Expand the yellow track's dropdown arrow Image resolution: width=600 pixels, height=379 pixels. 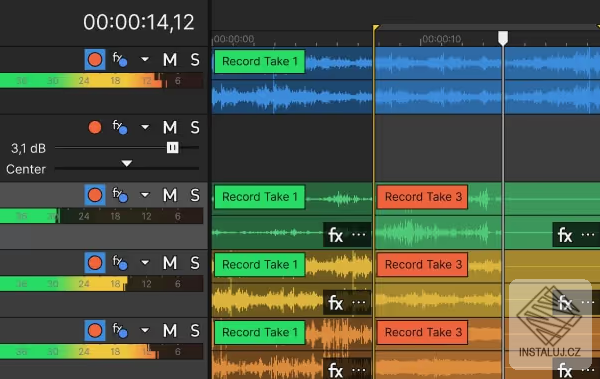click(x=145, y=262)
